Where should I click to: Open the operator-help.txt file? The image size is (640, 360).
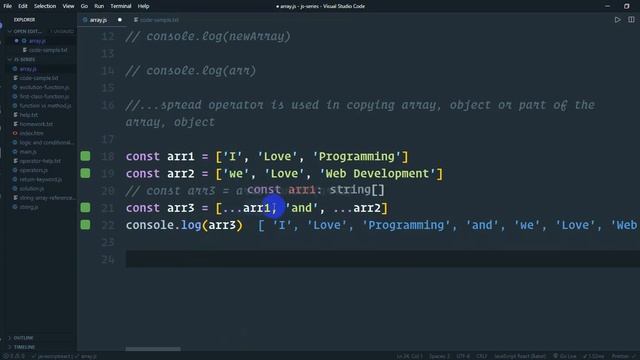point(40,161)
